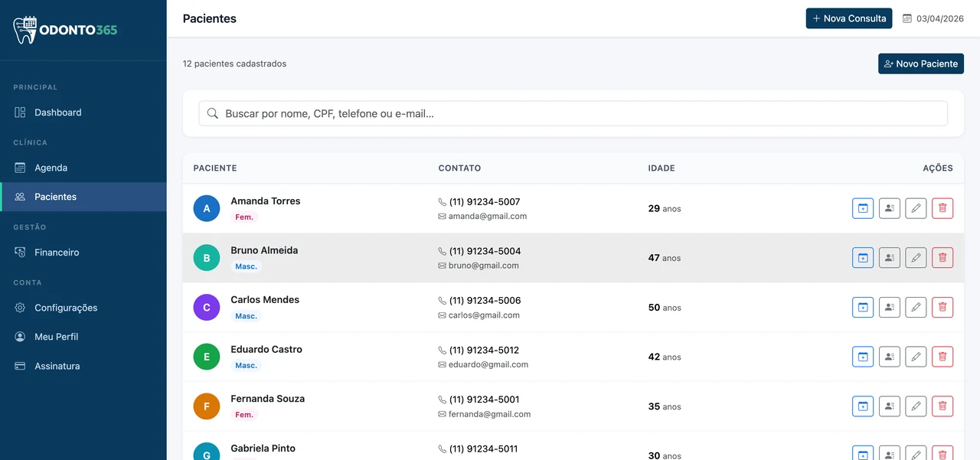
Task: Edit Carlos Mendes with pencil icon
Action: [x=916, y=308]
